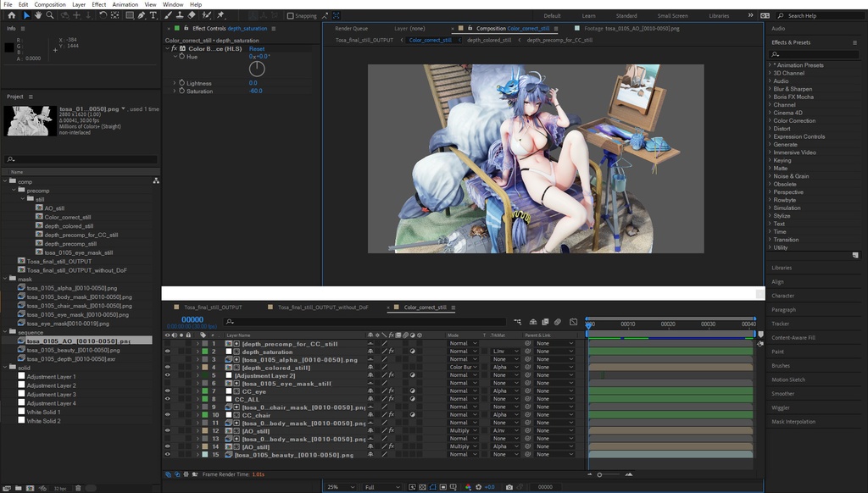
Task: Expand the Color Correction effects category
Action: pyautogui.click(x=793, y=121)
